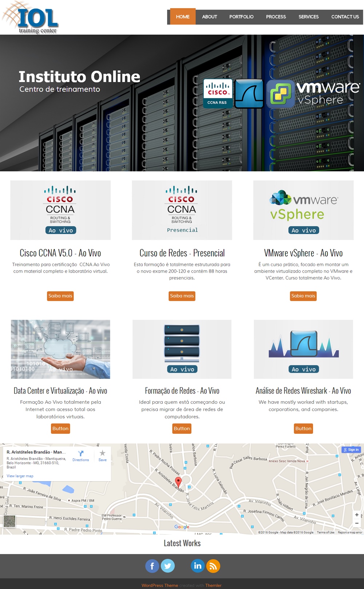This screenshot has height=589, width=364.
Task: Click the VMware vSphere logo icon in banner
Action: click(281, 94)
